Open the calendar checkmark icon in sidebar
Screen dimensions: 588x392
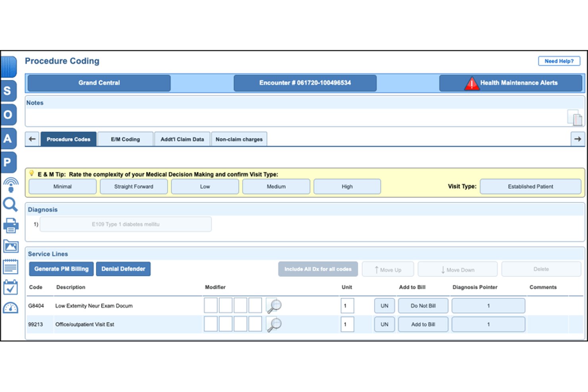[11, 287]
